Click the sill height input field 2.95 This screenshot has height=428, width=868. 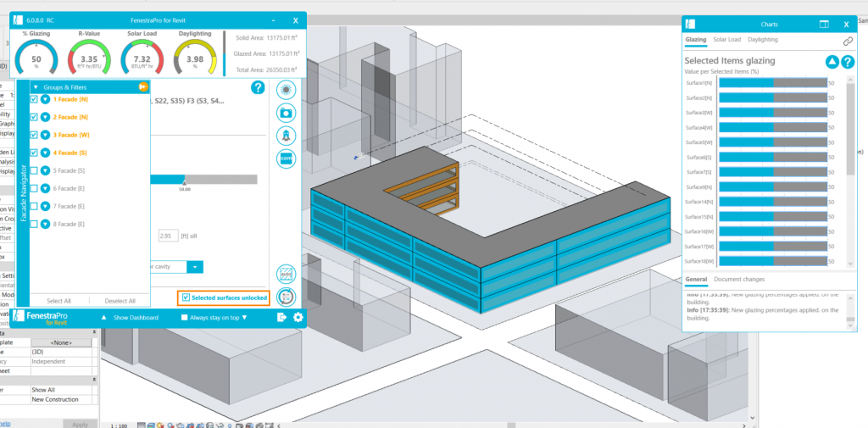168,236
